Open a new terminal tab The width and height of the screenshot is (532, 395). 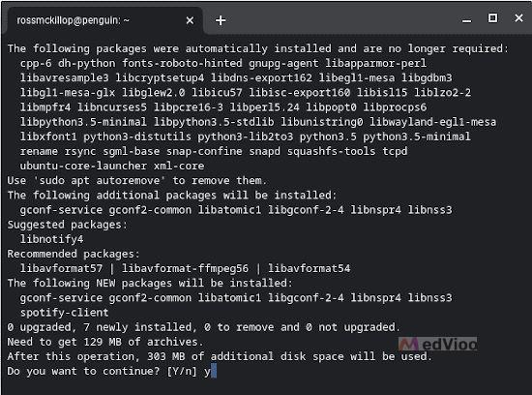(x=221, y=20)
